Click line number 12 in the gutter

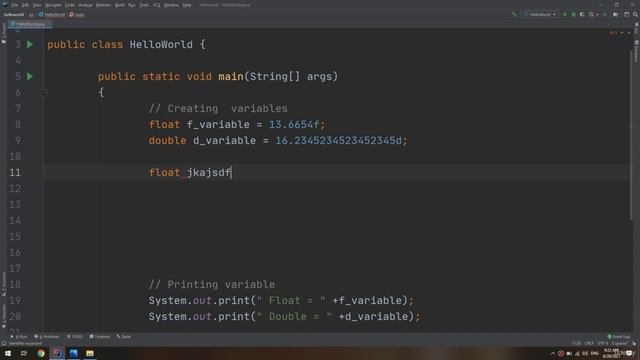[15, 189]
